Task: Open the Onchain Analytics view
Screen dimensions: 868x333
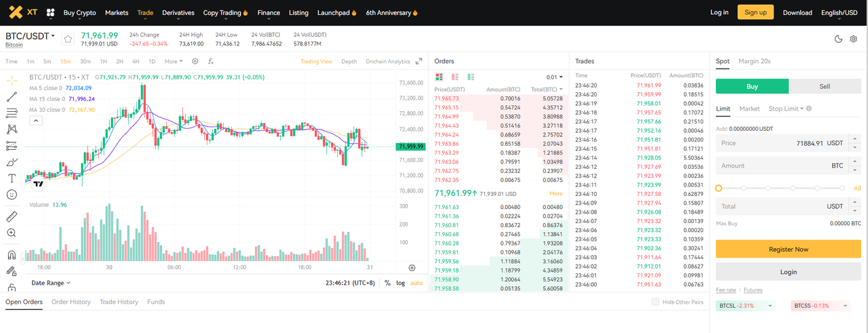Action: 388,62
